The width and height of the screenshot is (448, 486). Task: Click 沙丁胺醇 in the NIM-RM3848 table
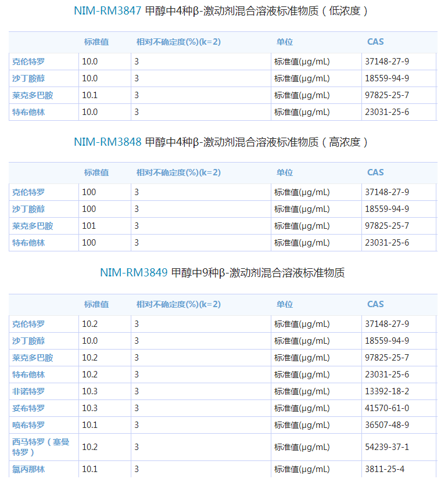click(x=28, y=209)
